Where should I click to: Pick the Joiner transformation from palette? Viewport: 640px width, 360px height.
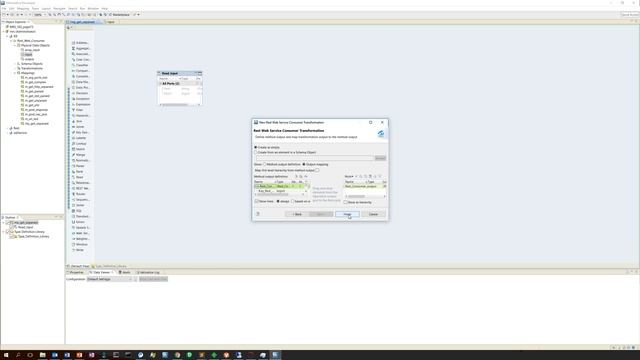78,127
